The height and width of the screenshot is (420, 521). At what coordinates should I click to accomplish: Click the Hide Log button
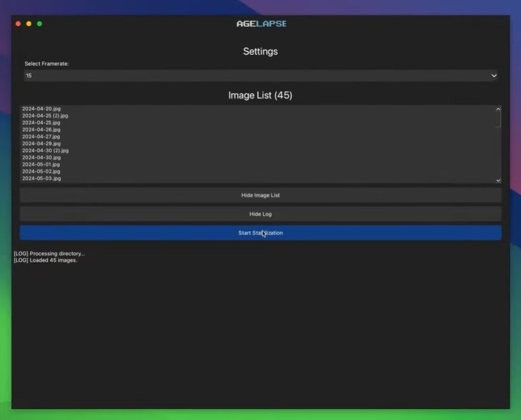[x=260, y=214]
